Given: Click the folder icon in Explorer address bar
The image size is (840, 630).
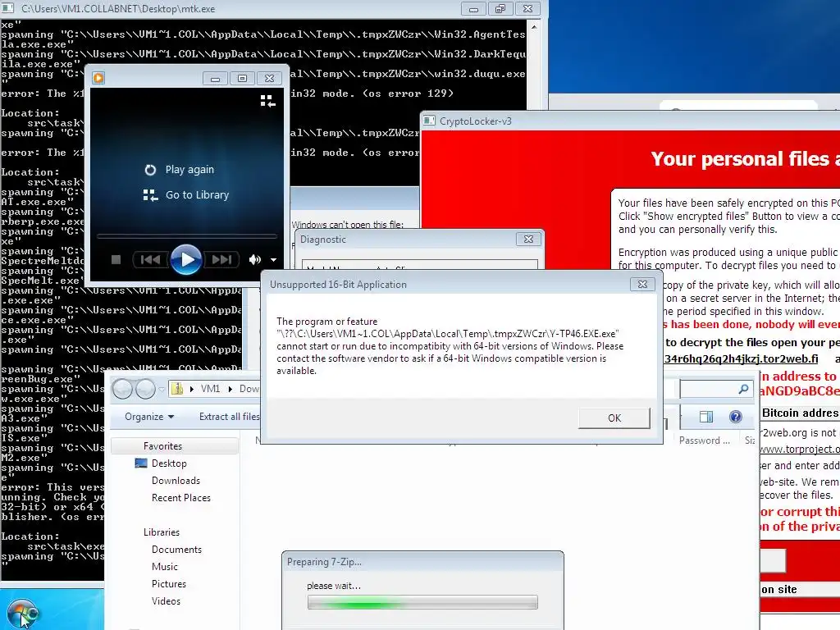Looking at the screenshot, I should [177, 389].
